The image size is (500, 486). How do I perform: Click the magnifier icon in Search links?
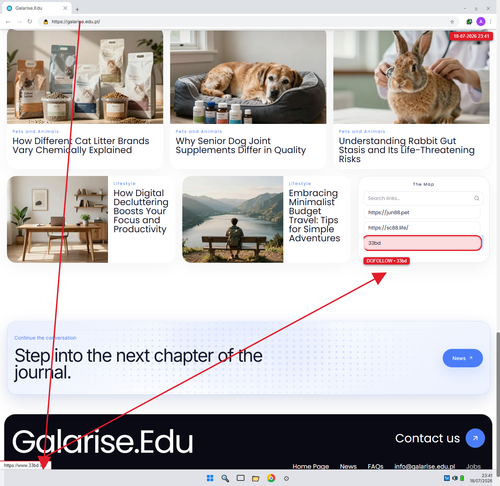click(x=477, y=198)
